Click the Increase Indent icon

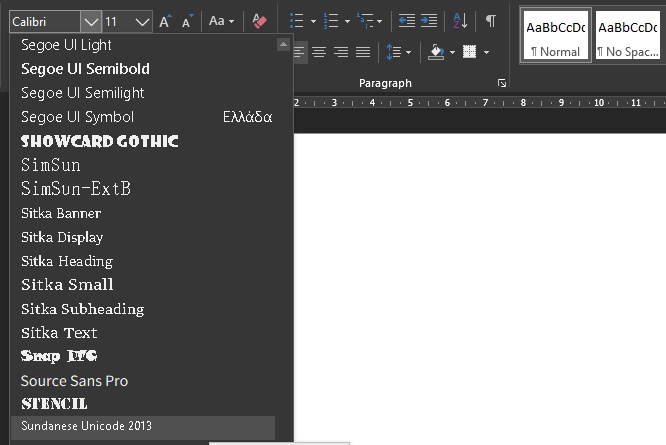(429, 21)
